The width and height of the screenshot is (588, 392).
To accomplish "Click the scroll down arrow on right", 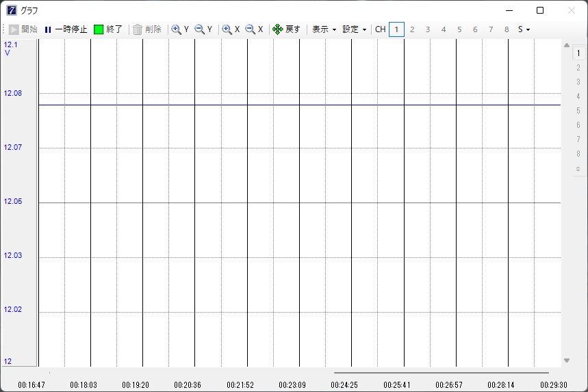I will click(x=566, y=361).
